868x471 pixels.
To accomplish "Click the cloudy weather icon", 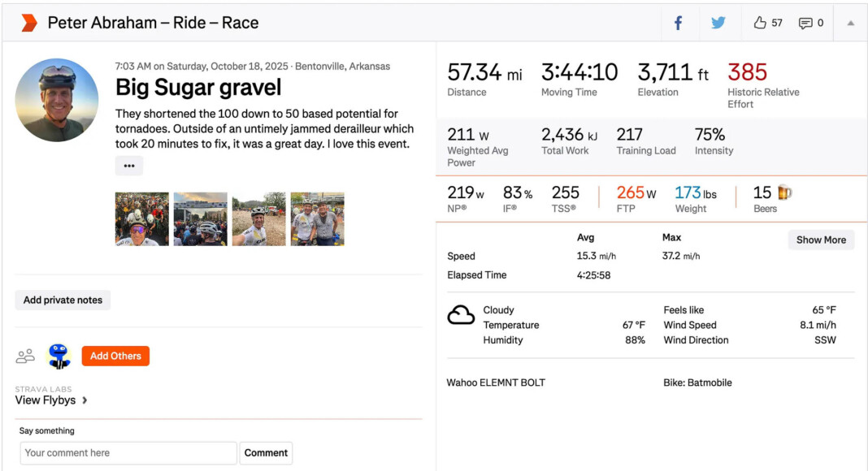I will point(461,315).
